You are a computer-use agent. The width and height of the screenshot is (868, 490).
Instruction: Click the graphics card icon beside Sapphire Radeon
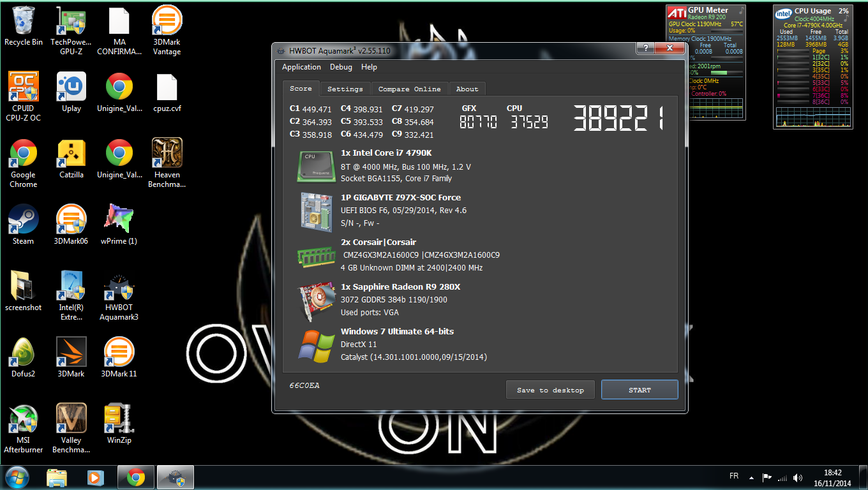(x=316, y=301)
